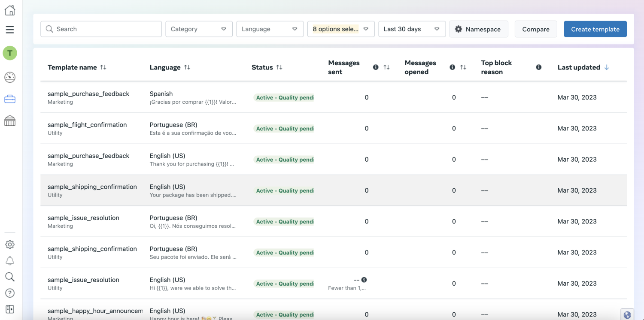Viewport: 644px width, 320px height.
Task: Open English sample_purchase_feedback template
Action: (88, 156)
